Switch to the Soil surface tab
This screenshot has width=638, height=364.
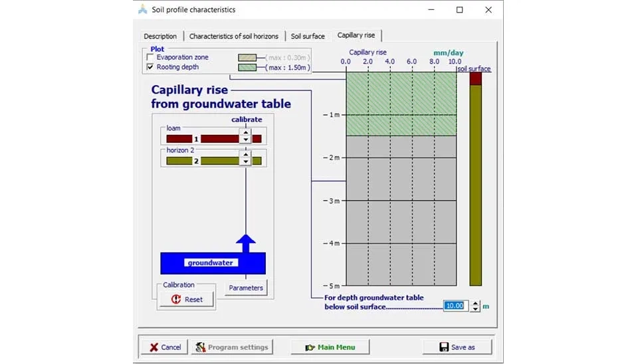[308, 37]
